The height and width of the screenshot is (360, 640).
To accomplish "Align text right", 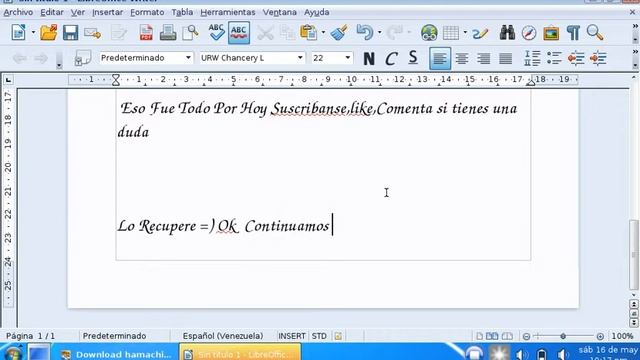I will pos(484,59).
